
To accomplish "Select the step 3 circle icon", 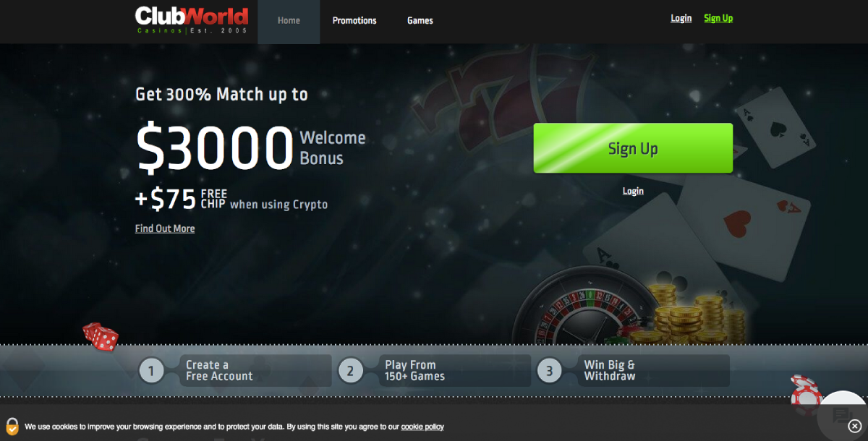I will pos(549,372).
